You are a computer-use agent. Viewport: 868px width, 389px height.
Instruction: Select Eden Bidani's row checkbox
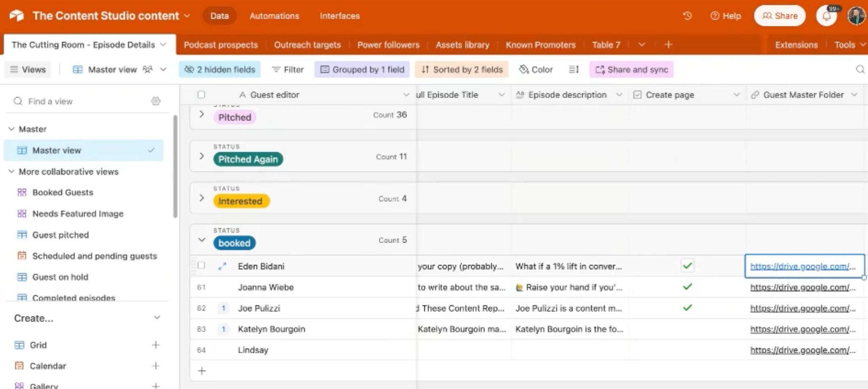pyautogui.click(x=202, y=265)
